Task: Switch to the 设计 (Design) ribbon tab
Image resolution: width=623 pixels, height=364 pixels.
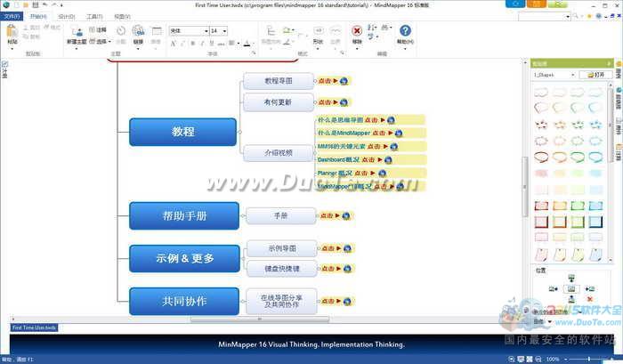Action: pos(67,16)
